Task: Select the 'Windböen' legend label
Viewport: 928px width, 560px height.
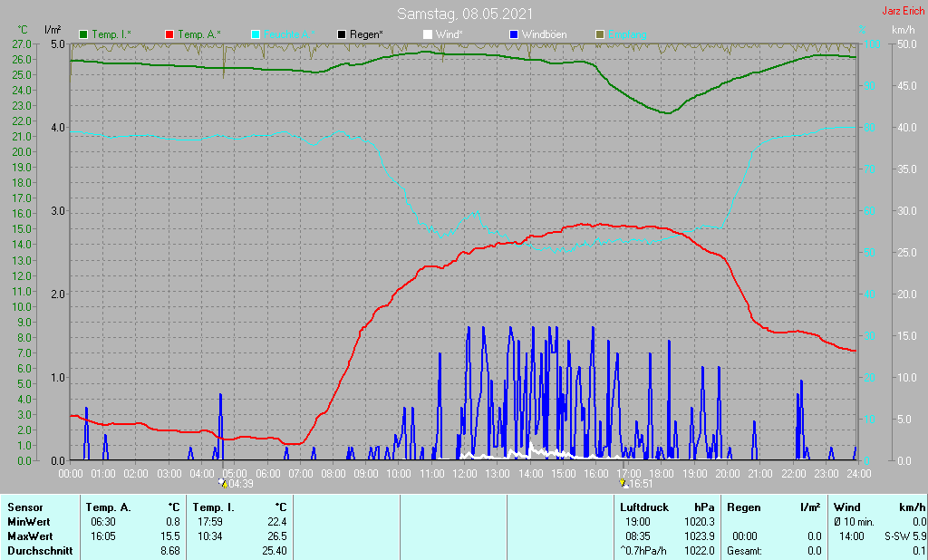Action: [x=545, y=34]
